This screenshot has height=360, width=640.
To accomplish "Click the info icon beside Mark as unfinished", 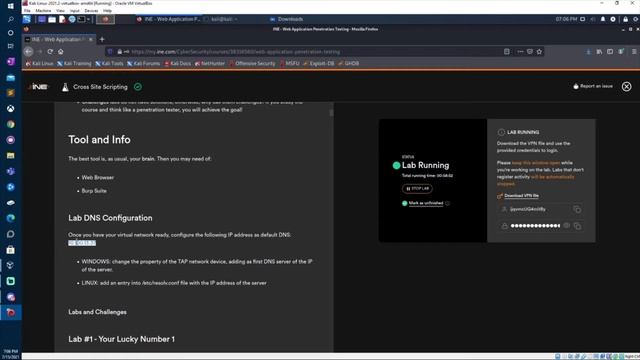I will (x=447, y=203).
